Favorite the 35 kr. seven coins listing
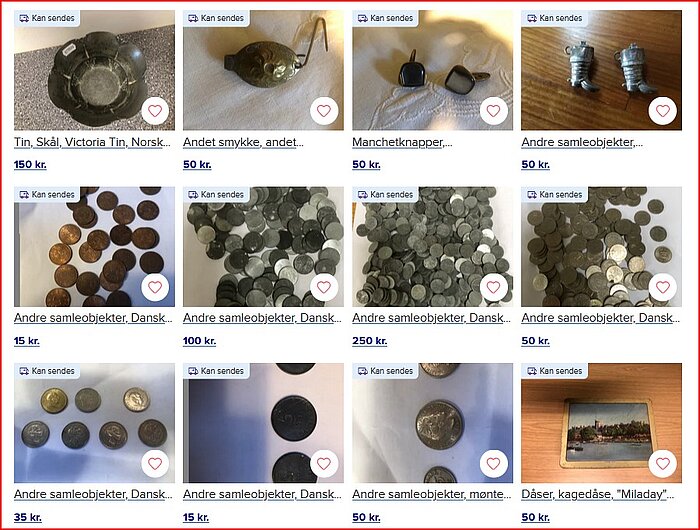 pos(155,463)
